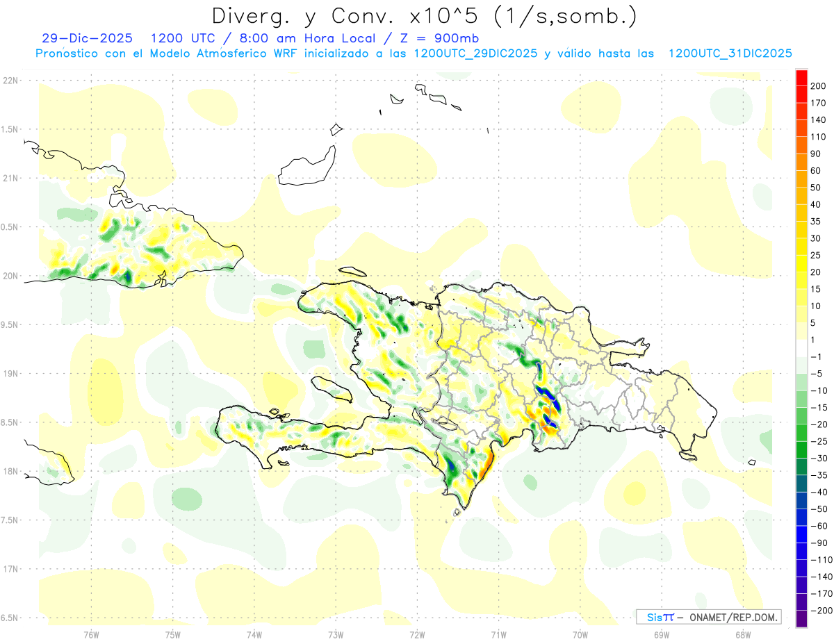Select initialization time '1200UTC_29DIC2025'
Screen dimensions: 834x644
click(476, 53)
